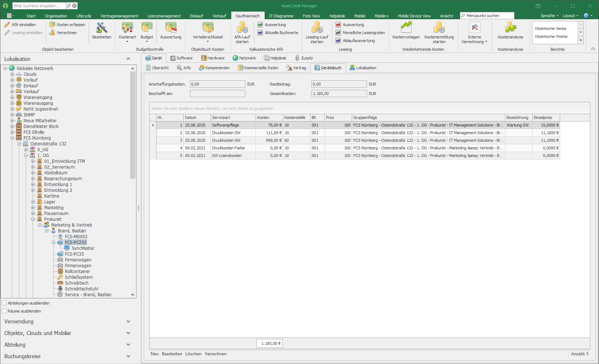Screen dimensions: 599x364
Task: Switch to the Lizenzmanagement ribbon tab
Action: tap(164, 16)
